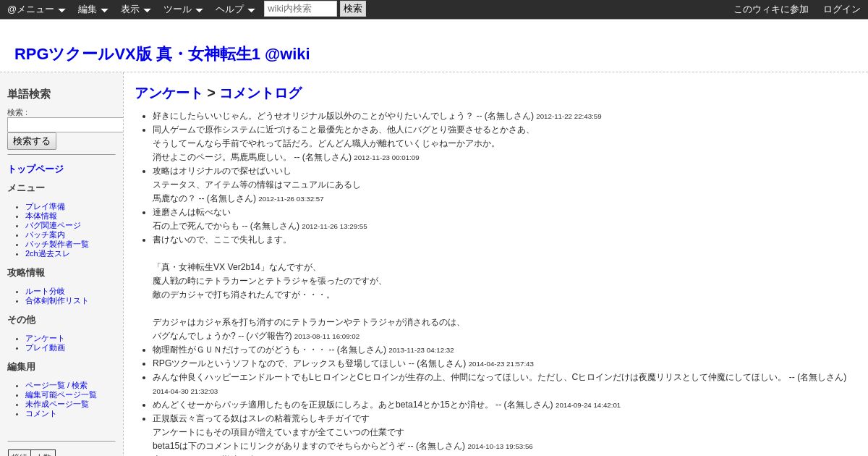Open コメント sidebar link
The height and width of the screenshot is (456, 868).
pos(41,413)
